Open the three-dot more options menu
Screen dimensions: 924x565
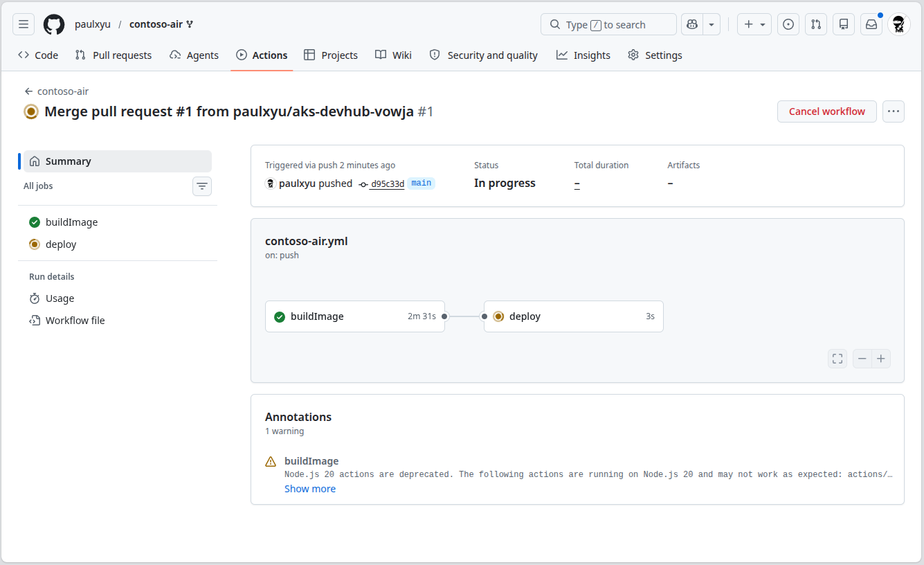click(894, 111)
